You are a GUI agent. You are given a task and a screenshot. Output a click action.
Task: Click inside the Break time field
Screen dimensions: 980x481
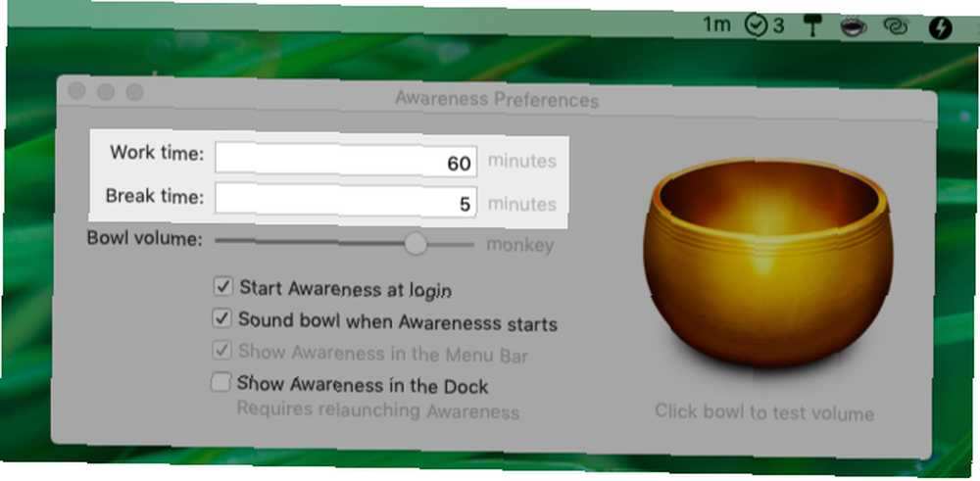[x=346, y=201]
